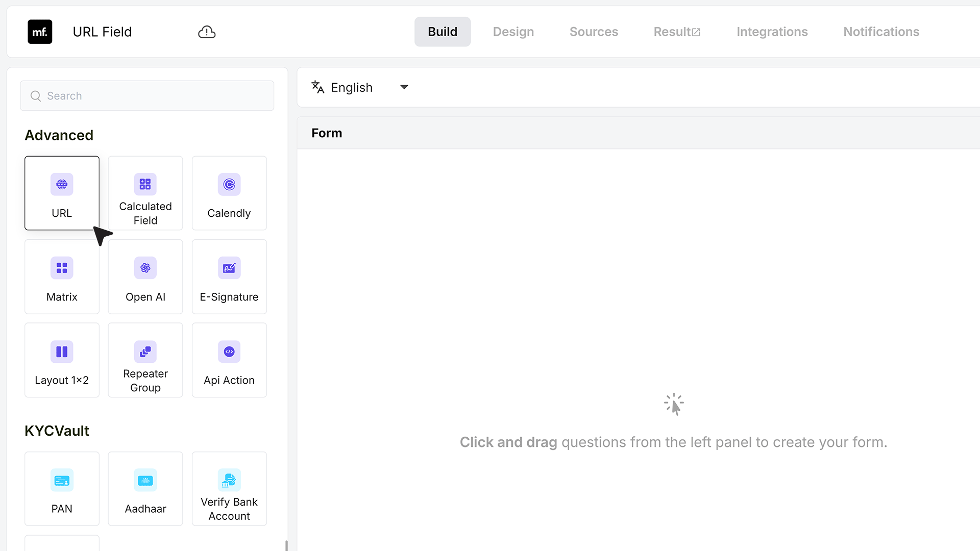Select the PAN KYC field

(62, 489)
